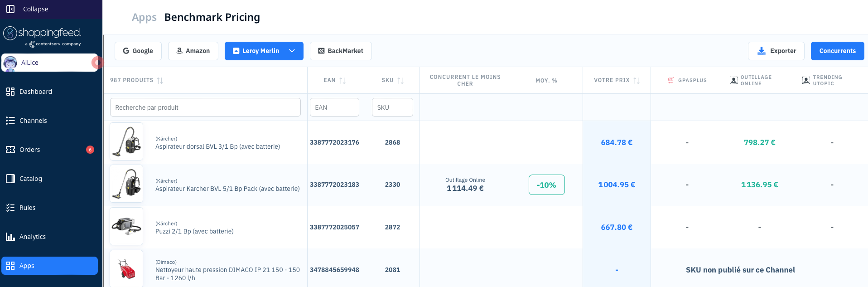868x287 pixels.
Task: Sort by Votre Prix column arrows
Action: 637,80
